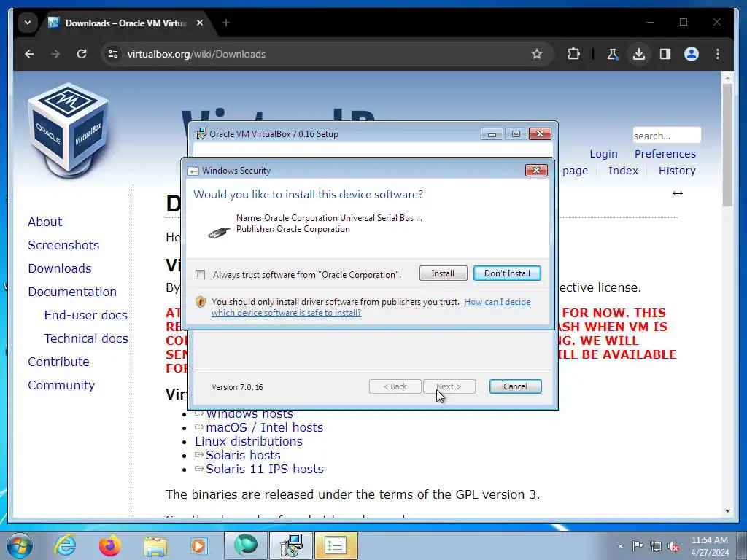Viewport: 747px width, 560px height.
Task: Click Install in Windows Security dialog
Action: pyautogui.click(x=443, y=273)
